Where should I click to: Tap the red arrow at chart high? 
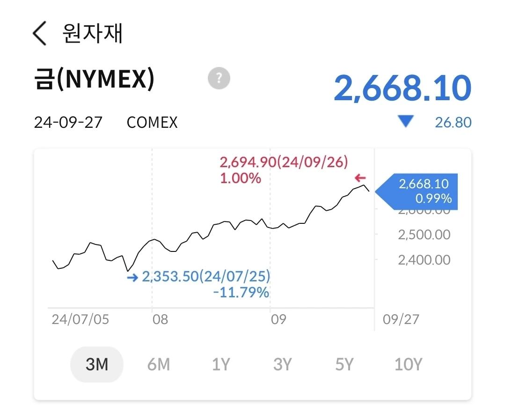click(359, 178)
